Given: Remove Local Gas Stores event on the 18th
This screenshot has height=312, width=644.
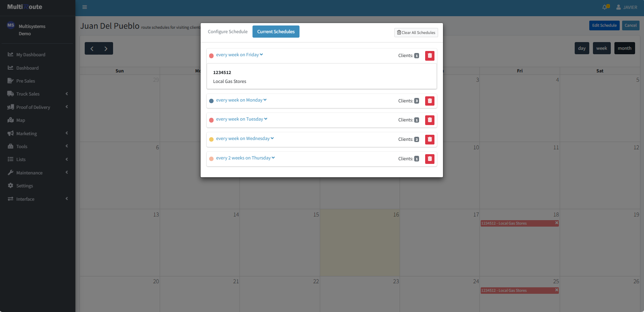Looking at the screenshot, I should point(556,223).
